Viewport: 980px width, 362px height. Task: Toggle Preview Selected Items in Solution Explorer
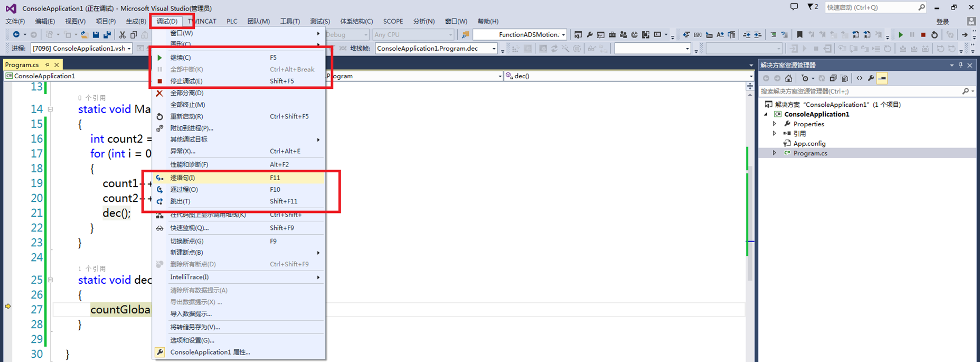[882, 78]
